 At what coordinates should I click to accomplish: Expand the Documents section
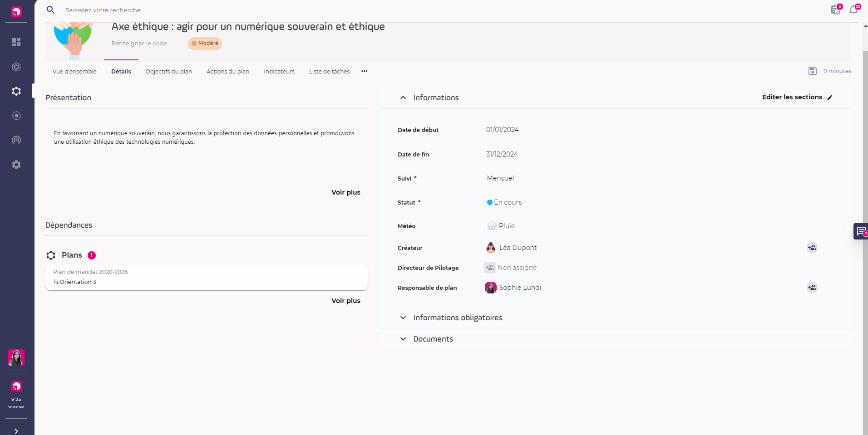tap(403, 339)
